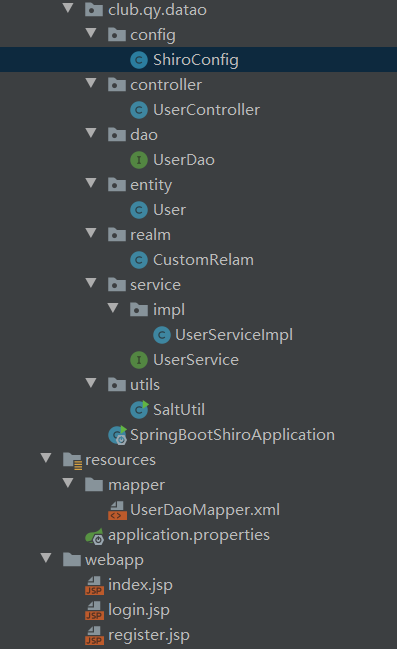
Task: Open the User entity class name
Action: click(169, 210)
